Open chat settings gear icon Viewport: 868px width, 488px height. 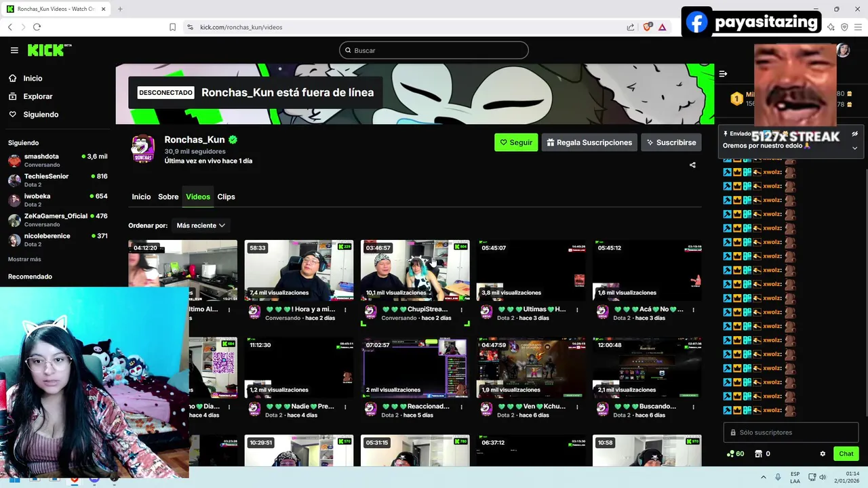click(x=823, y=454)
